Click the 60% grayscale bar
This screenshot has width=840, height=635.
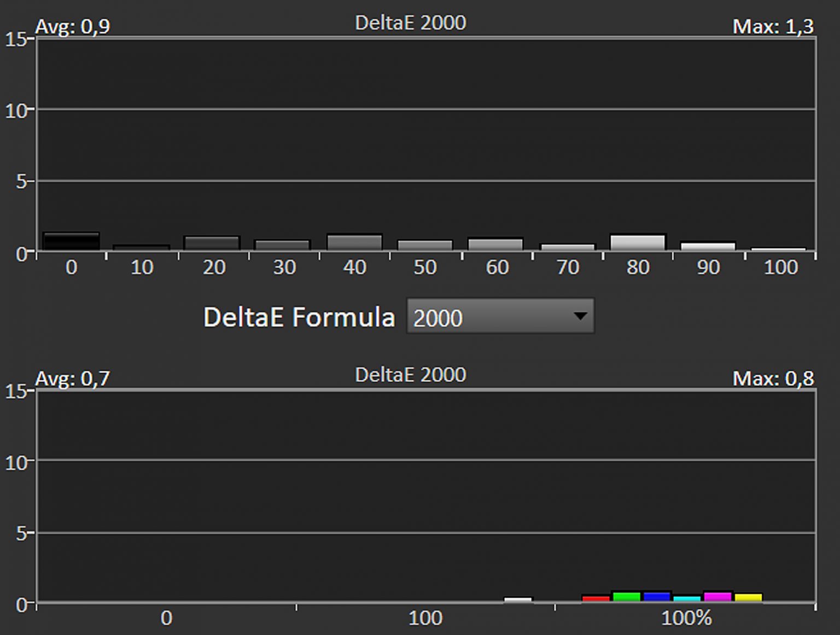coord(495,244)
